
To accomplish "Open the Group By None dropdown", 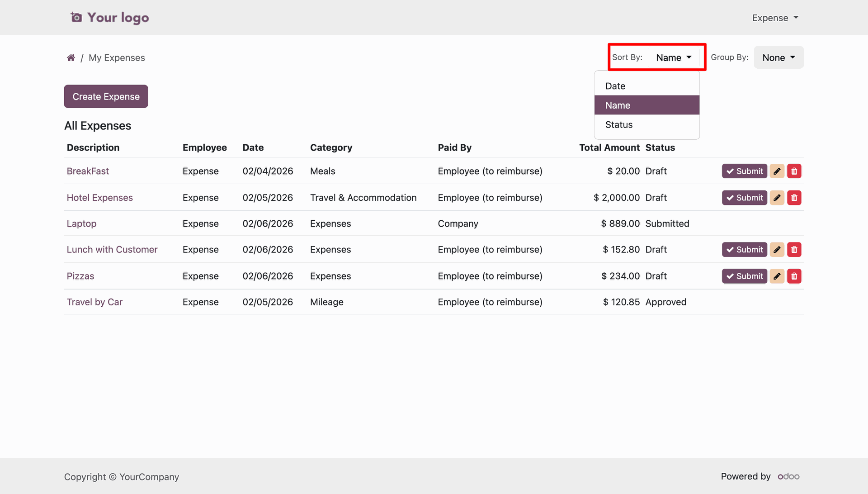I will pyautogui.click(x=778, y=57).
